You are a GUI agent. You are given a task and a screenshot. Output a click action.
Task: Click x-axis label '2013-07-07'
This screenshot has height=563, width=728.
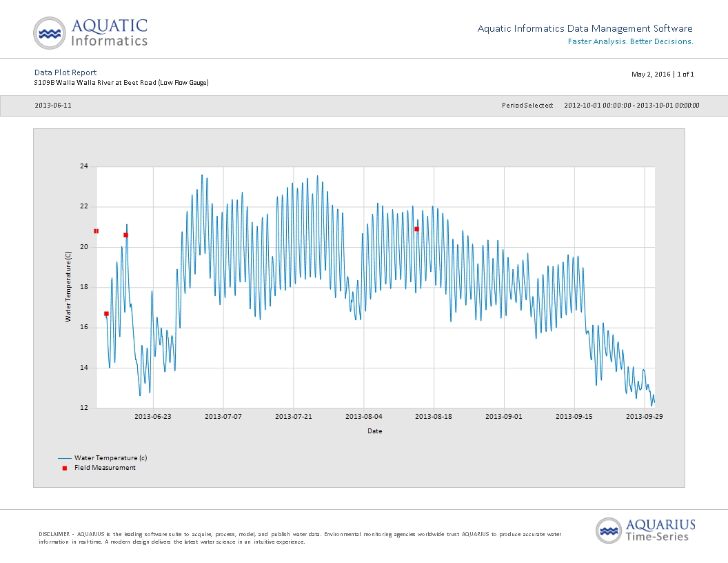pos(223,416)
